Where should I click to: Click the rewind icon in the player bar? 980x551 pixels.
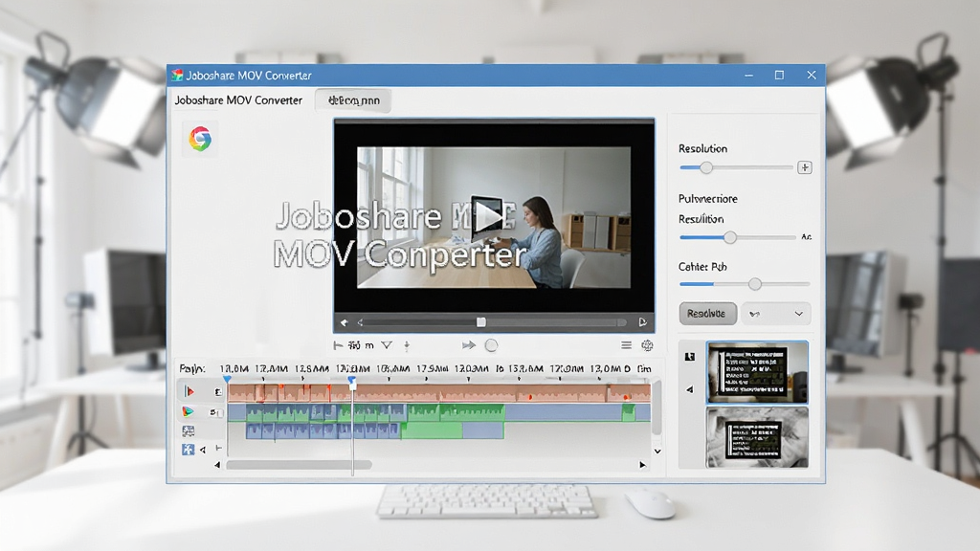point(345,322)
